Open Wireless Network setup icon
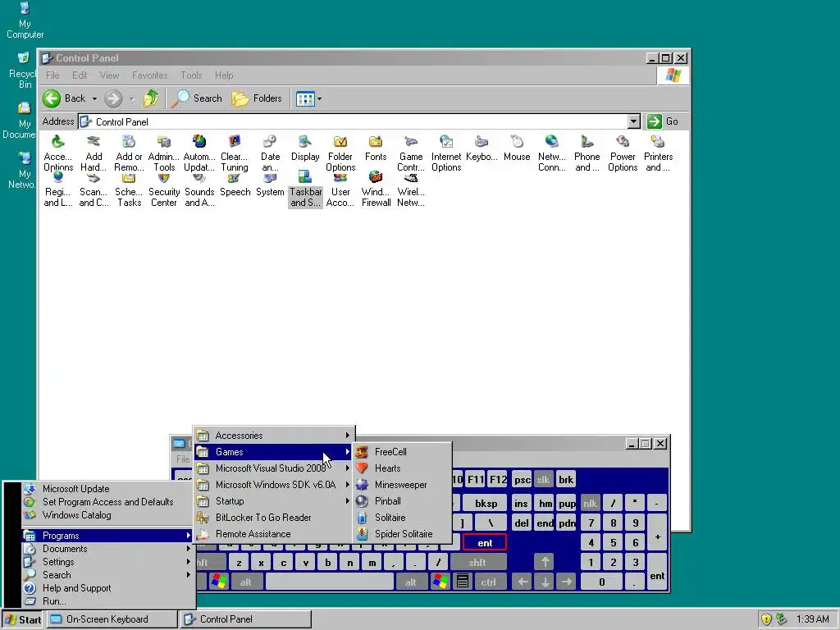 (x=411, y=190)
